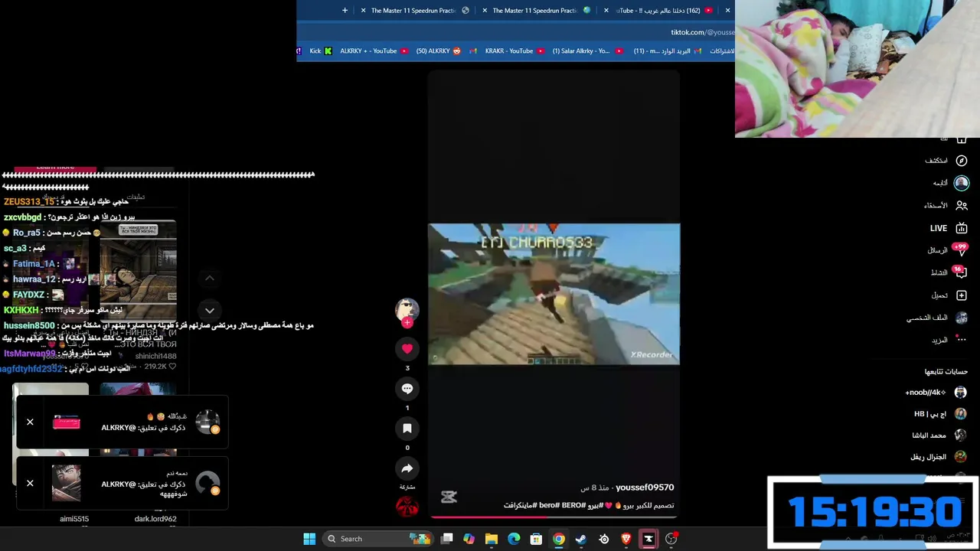Open Task View on taskbar
Viewport: 980px width, 551px height.
(447, 539)
